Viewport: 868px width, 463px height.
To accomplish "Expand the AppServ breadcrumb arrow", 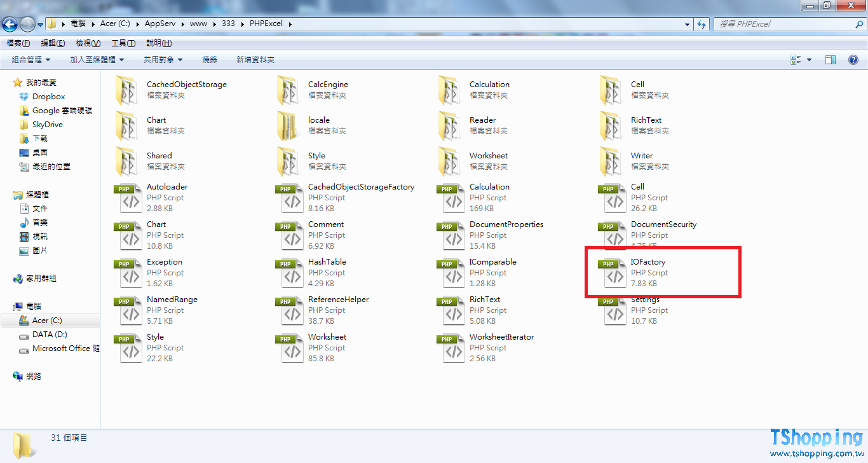I will 184,24.
